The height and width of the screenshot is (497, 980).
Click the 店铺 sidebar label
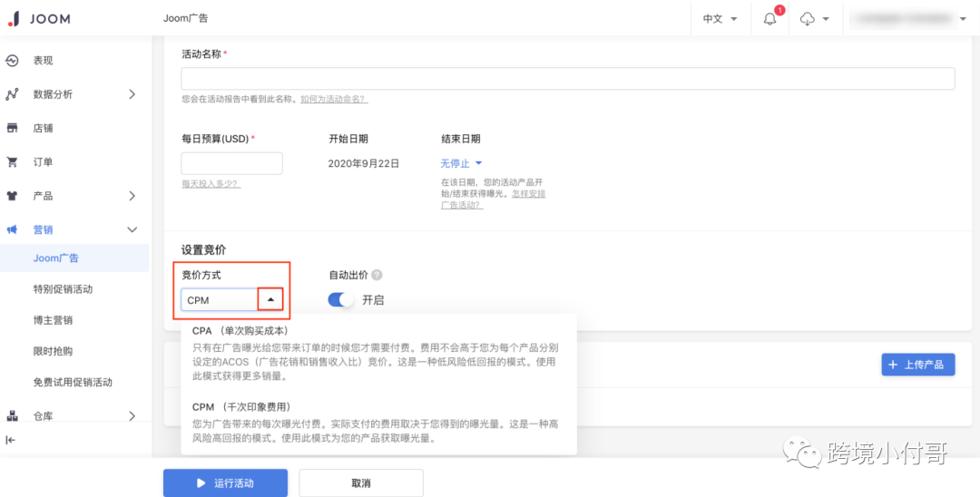(44, 128)
